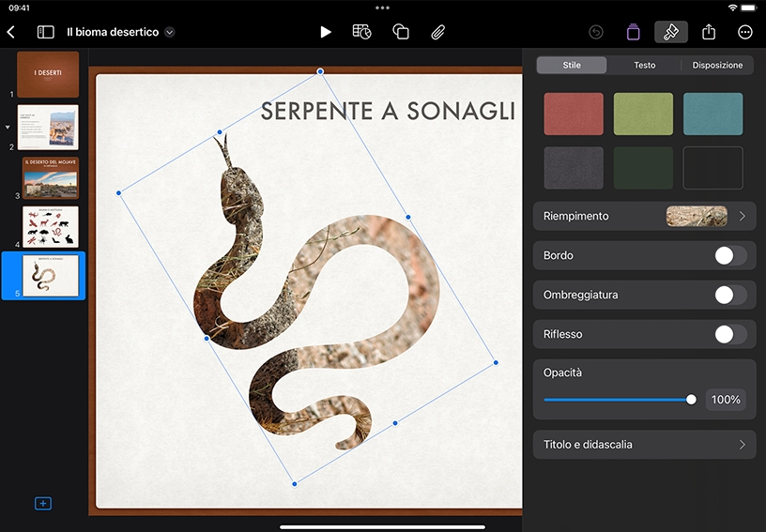Apply the dark green shape style
This screenshot has width=766, height=532.
(643, 167)
